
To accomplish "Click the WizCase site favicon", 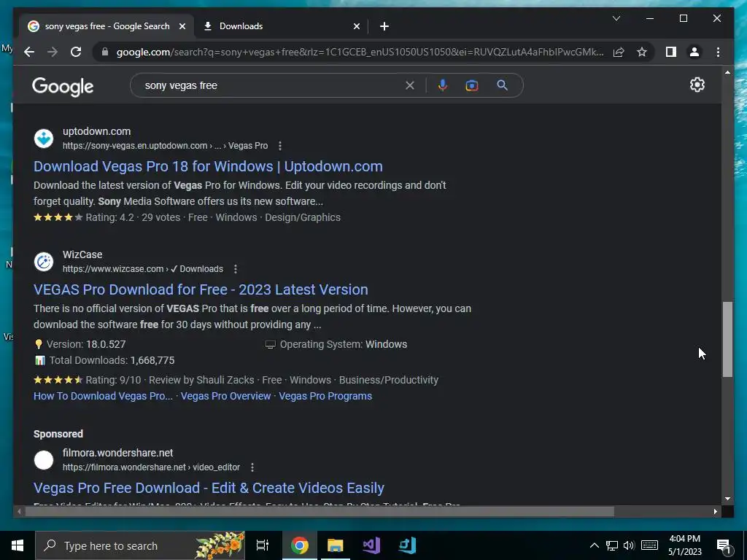I will pos(44,262).
